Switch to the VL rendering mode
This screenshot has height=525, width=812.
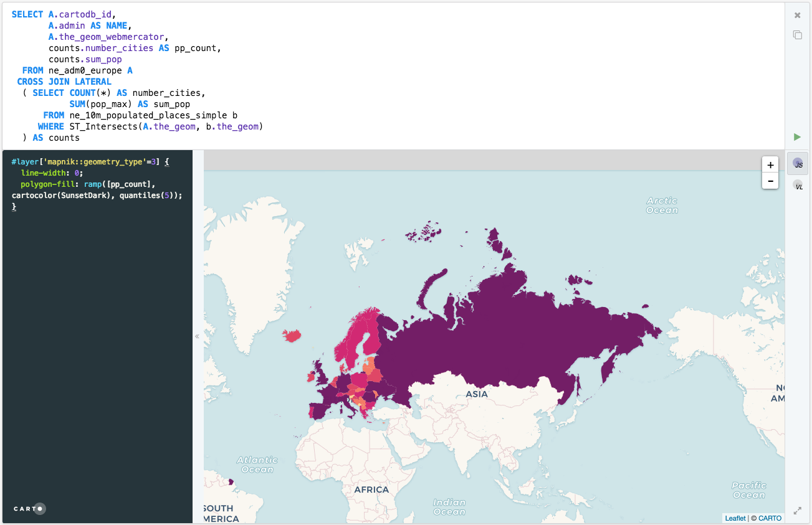(x=798, y=185)
